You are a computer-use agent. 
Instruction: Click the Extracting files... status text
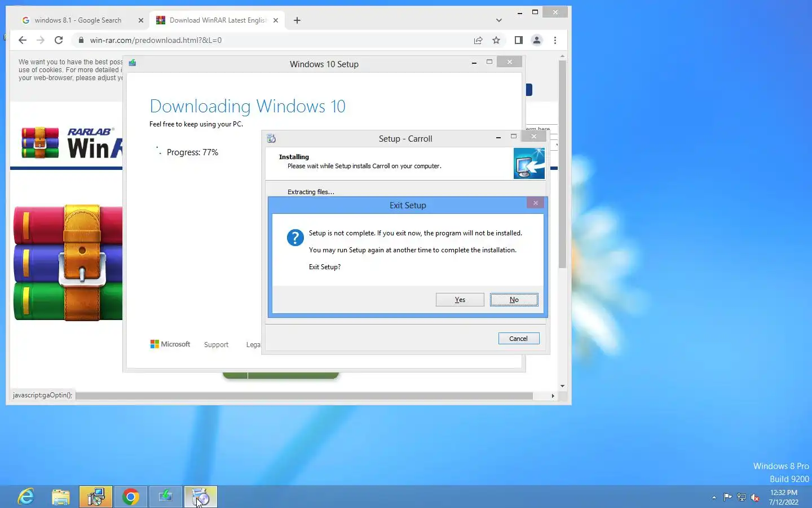tap(311, 192)
